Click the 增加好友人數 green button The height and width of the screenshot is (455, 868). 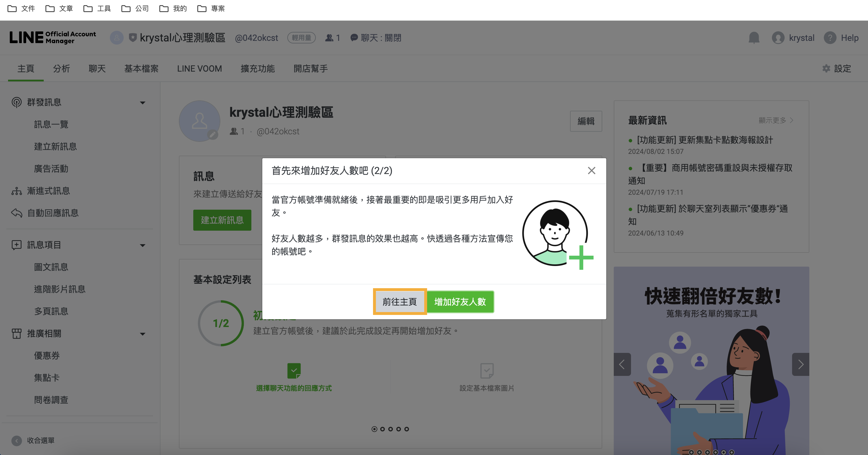(x=460, y=302)
